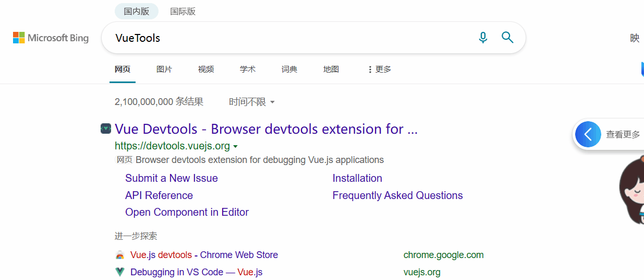Open Vue.js devtools - Chrome Web Store
The width and height of the screenshot is (644, 280).
(204, 255)
